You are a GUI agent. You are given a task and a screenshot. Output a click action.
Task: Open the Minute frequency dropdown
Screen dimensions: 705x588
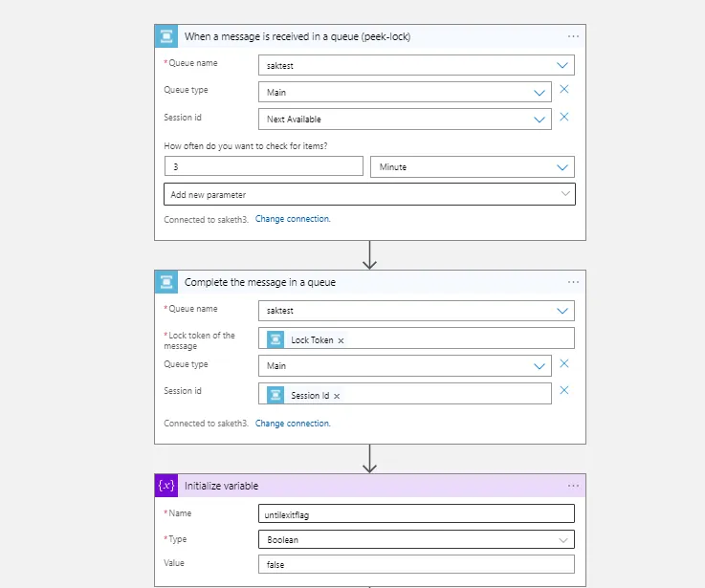point(562,167)
